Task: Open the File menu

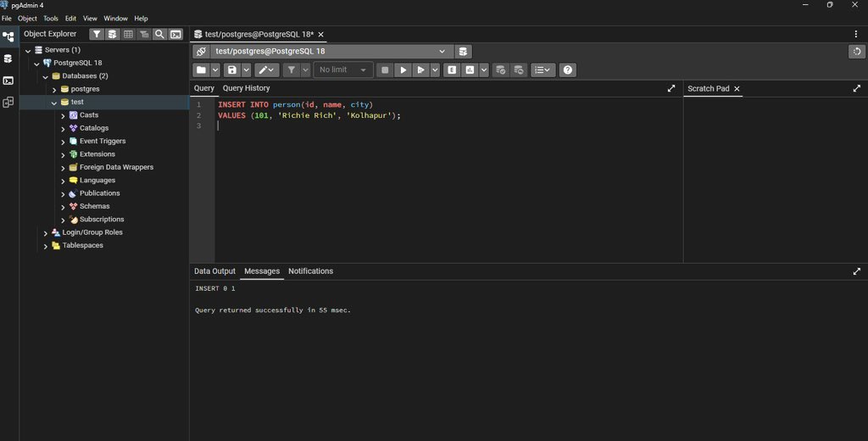Action: (x=7, y=19)
